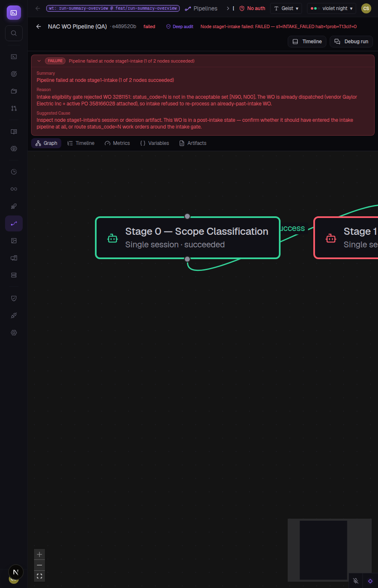Open the pull requests sidebar icon
Screen dimensions: 378x588
click(x=14, y=108)
